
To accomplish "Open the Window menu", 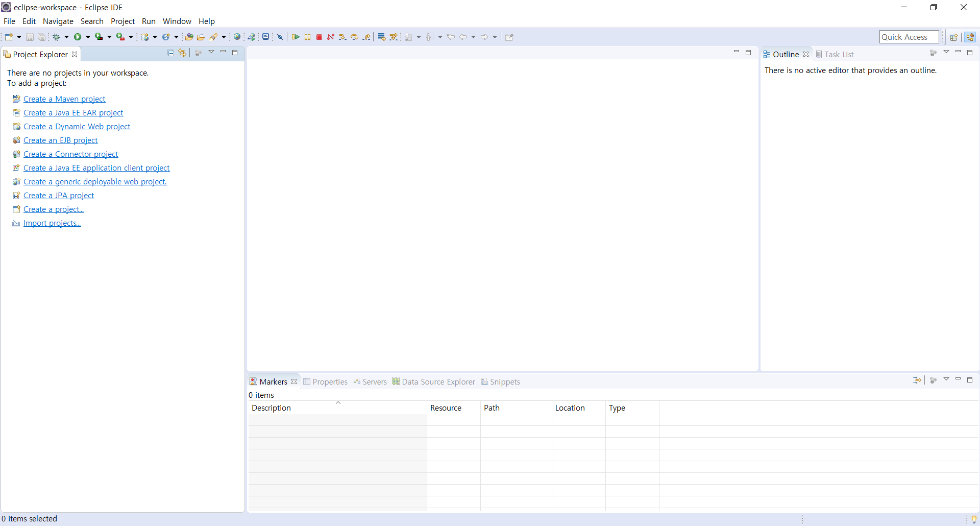I will coord(177,21).
